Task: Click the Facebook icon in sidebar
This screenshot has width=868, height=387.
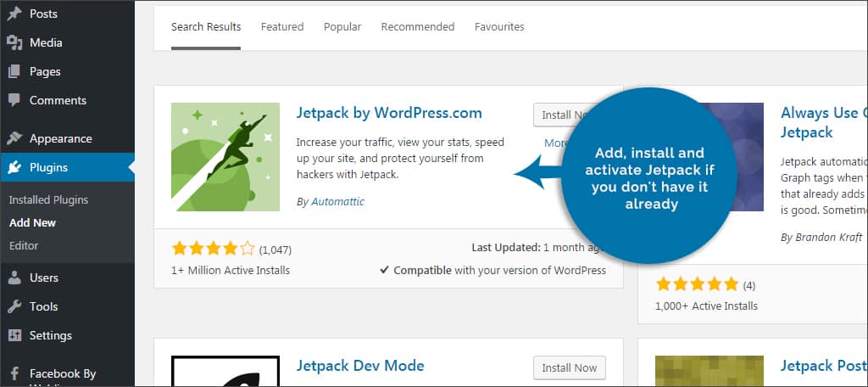Action: point(14,373)
